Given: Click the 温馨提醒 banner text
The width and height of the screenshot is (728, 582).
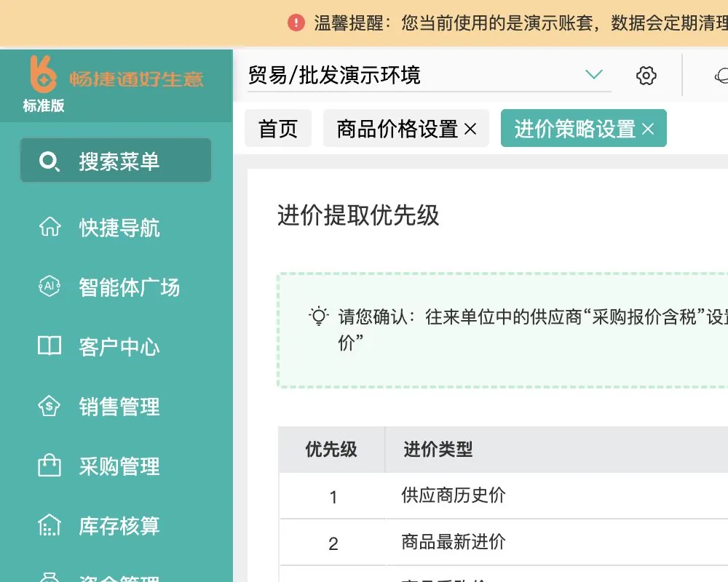Looking at the screenshot, I should 521,23.
